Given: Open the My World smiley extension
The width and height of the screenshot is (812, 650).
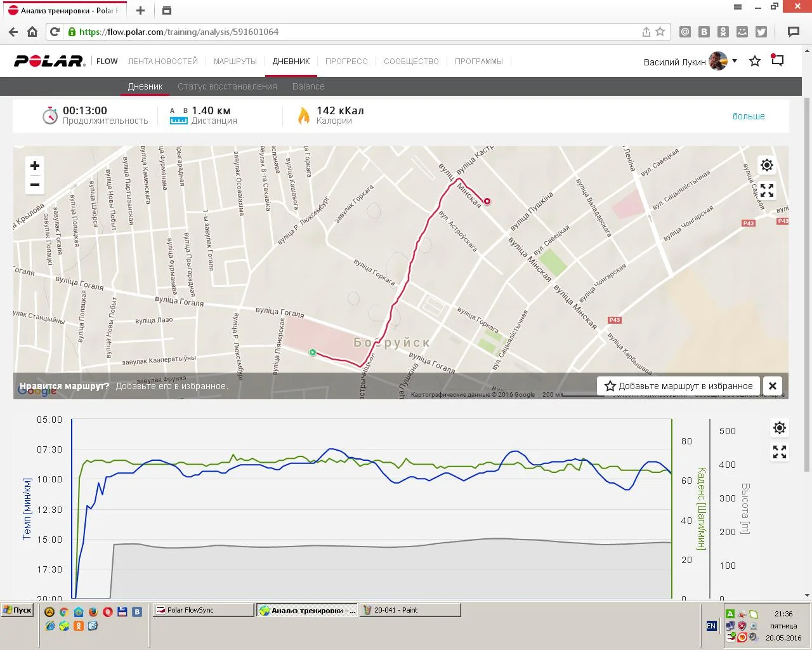Looking at the screenshot, I should [742, 32].
